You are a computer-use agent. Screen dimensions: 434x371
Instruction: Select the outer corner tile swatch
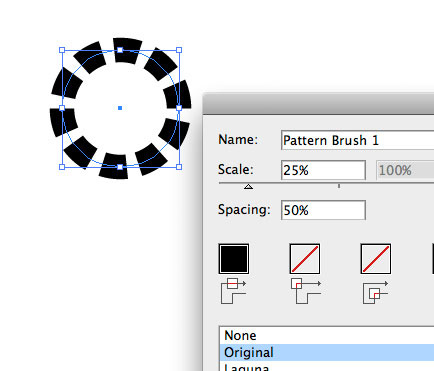point(305,259)
